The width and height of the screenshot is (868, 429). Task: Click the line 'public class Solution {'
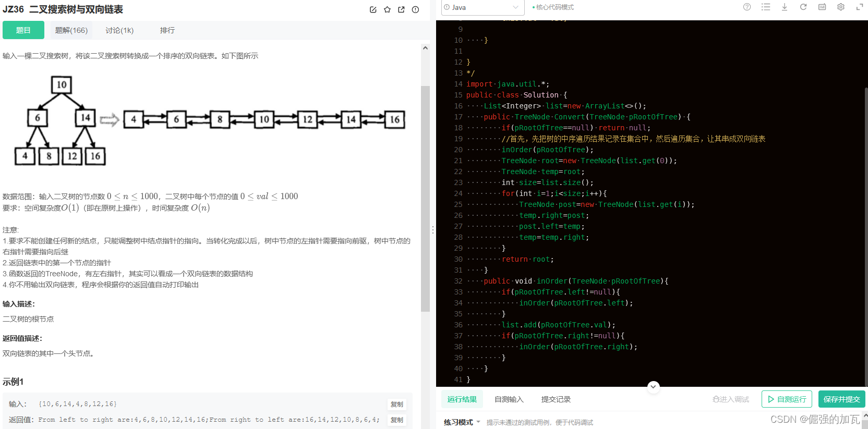tap(516, 95)
